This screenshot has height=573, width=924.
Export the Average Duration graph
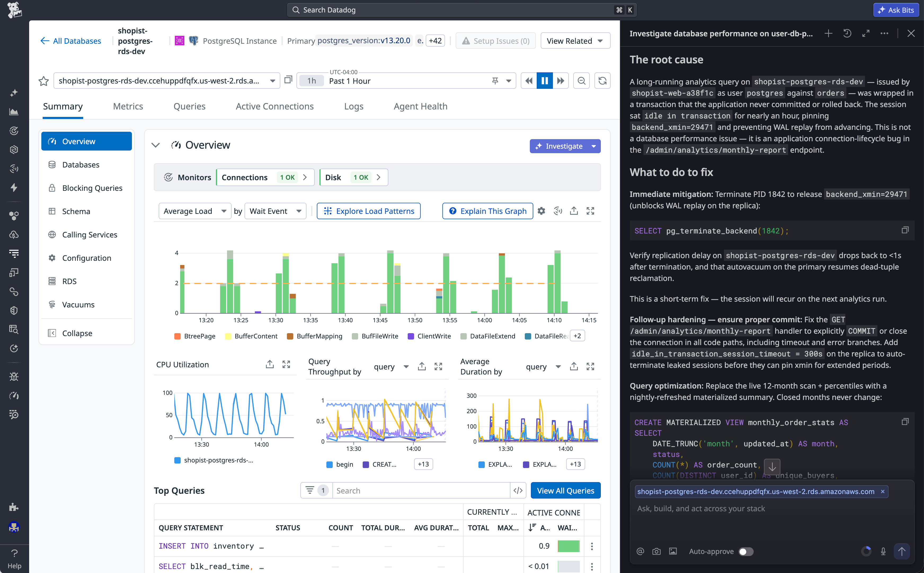(x=574, y=367)
